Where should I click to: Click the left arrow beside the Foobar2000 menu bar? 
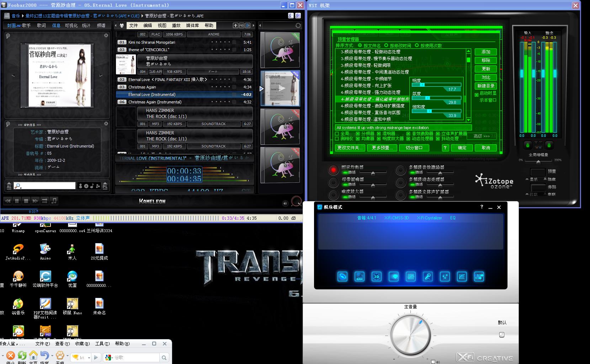(116, 25)
